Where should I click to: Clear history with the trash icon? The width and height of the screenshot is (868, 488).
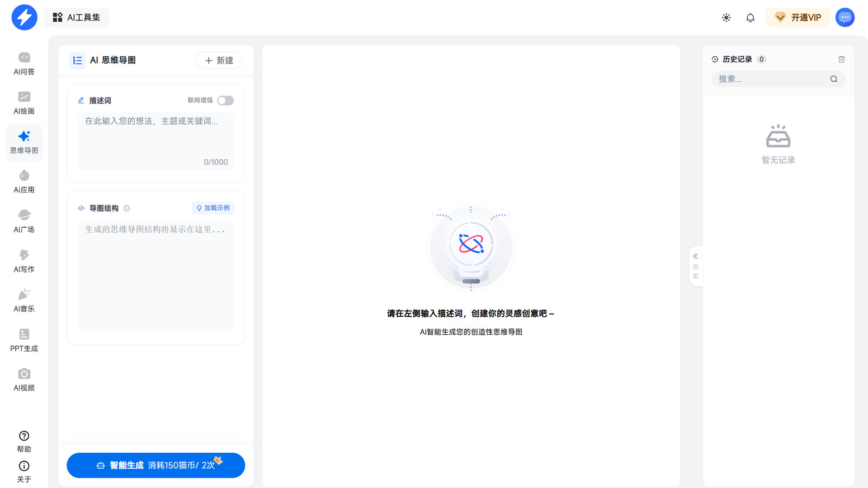(x=841, y=59)
